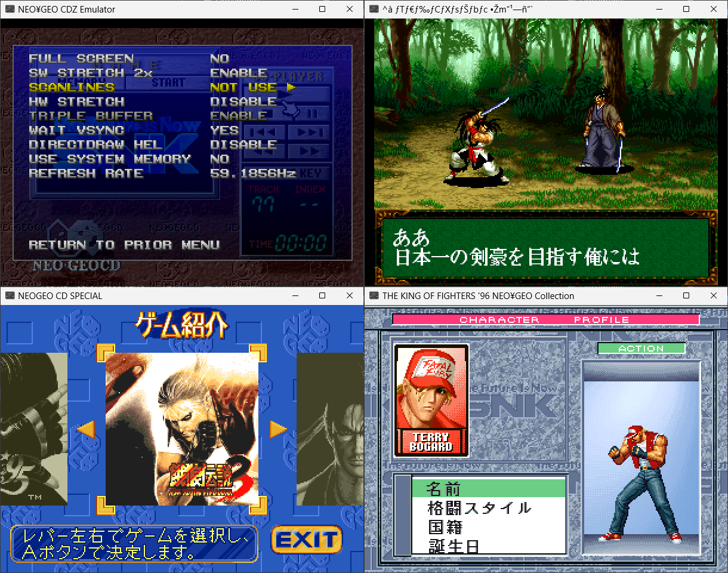
Task: Select REFRESH RATE menu row
Action: (x=86, y=173)
